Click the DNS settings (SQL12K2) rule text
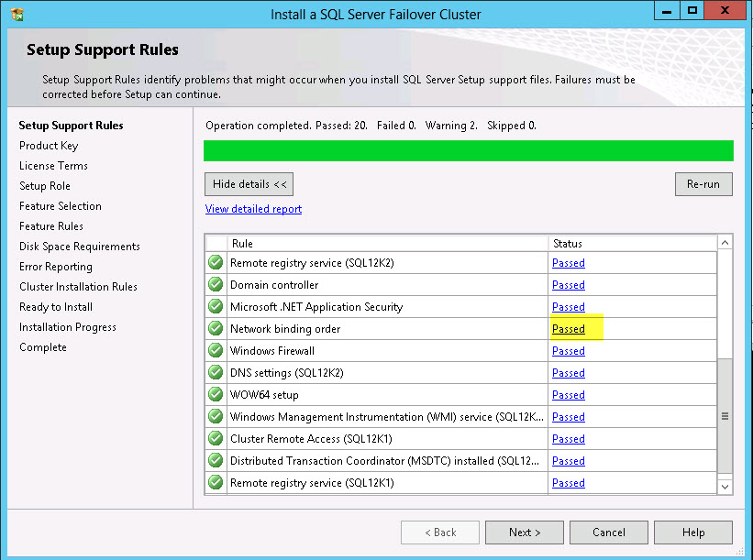Viewport: 753px width, 560px height. tap(287, 373)
